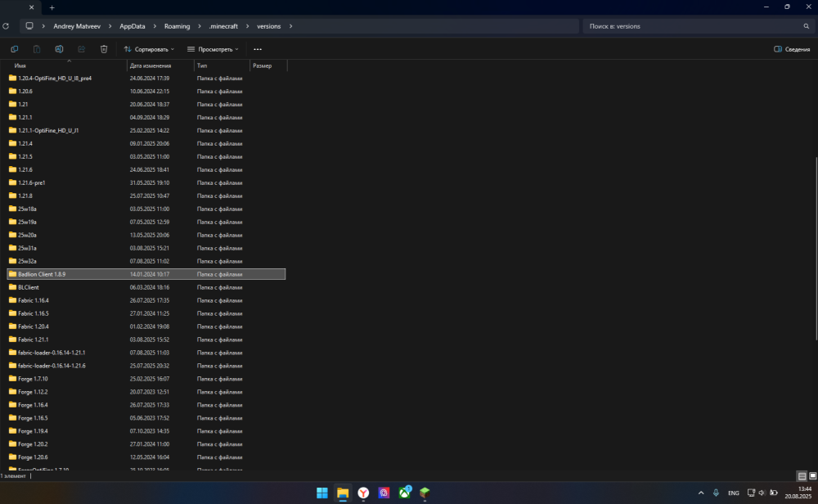Go to Andrey Matveev in breadcrumb
This screenshot has height=504, width=818.
coord(77,26)
